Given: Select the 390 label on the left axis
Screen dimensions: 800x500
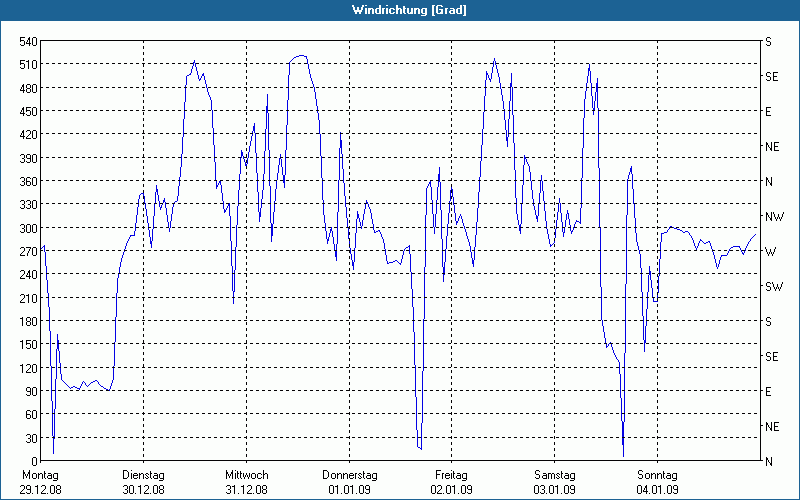Looking at the screenshot, I should coord(28,158).
